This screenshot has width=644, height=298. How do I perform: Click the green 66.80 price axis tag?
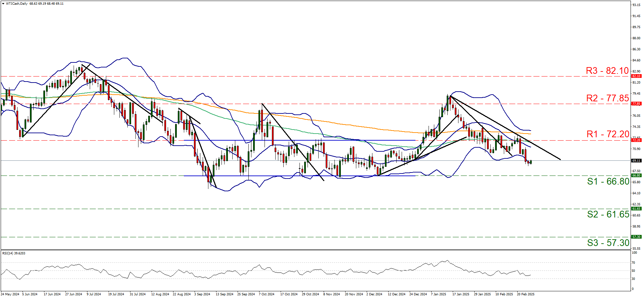[636, 176]
